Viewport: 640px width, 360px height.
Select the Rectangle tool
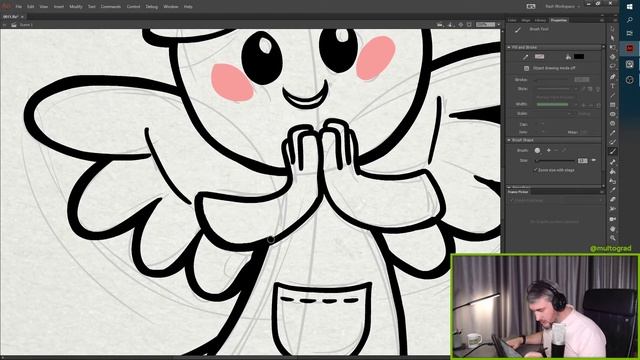[613, 105]
